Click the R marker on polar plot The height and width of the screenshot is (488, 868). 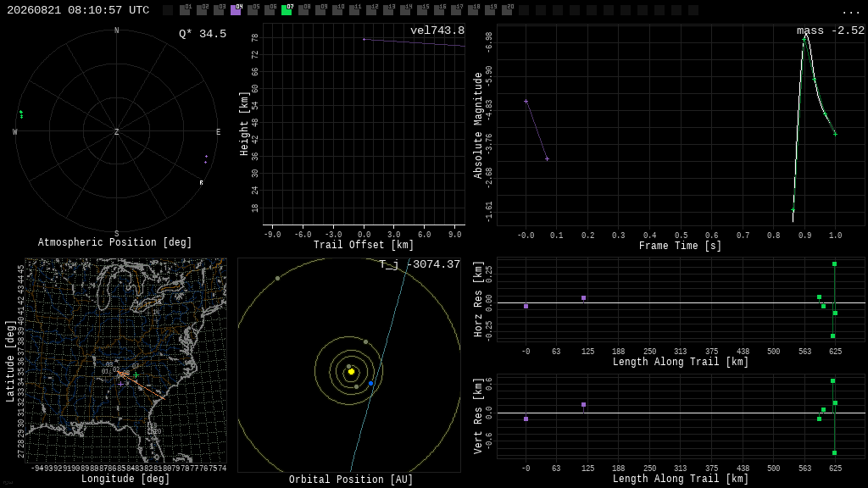202,183
